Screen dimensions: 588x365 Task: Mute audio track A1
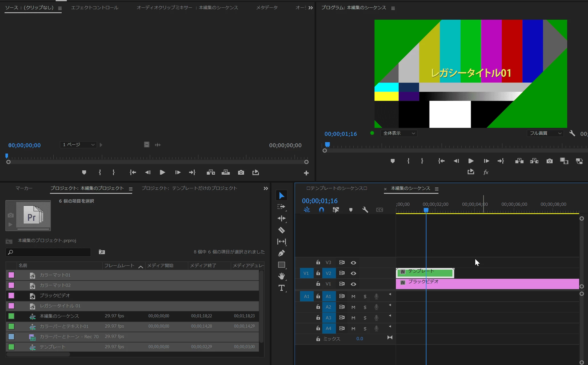pos(353,297)
